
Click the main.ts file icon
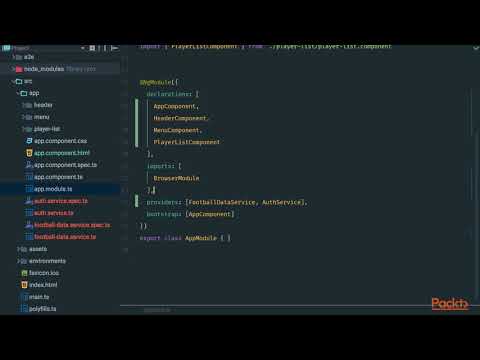click(x=24, y=297)
